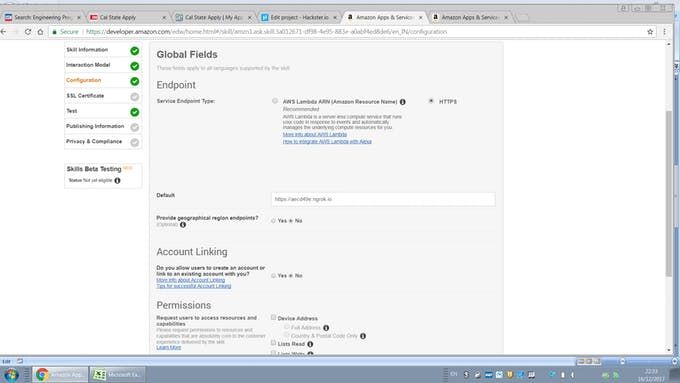Open Windows Start button
The image size is (680, 383).
coord(11,374)
